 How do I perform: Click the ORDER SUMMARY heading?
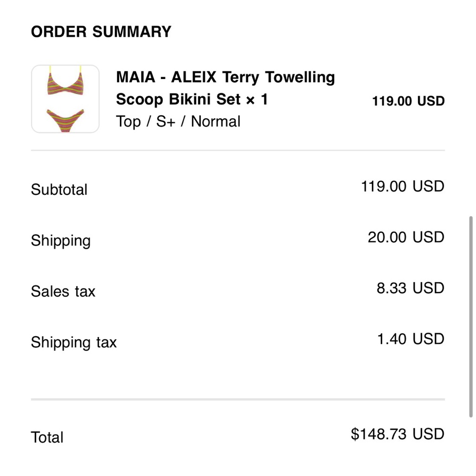point(101,32)
